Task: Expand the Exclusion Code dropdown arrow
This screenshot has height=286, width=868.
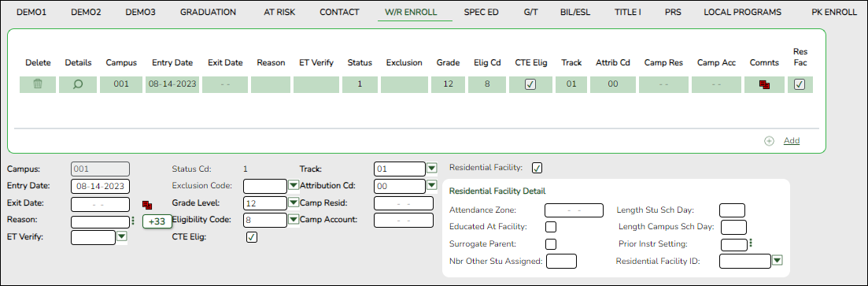Action: pyautogui.click(x=294, y=184)
